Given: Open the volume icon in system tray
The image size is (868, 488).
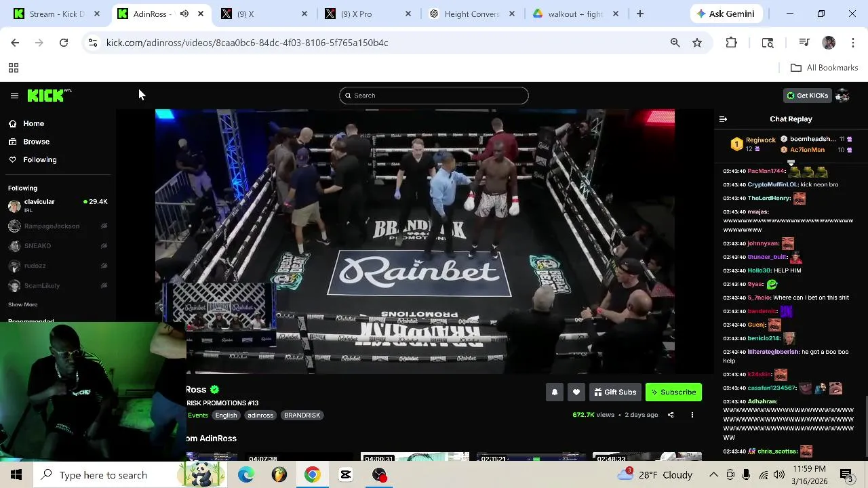Looking at the screenshot, I should click(x=779, y=475).
